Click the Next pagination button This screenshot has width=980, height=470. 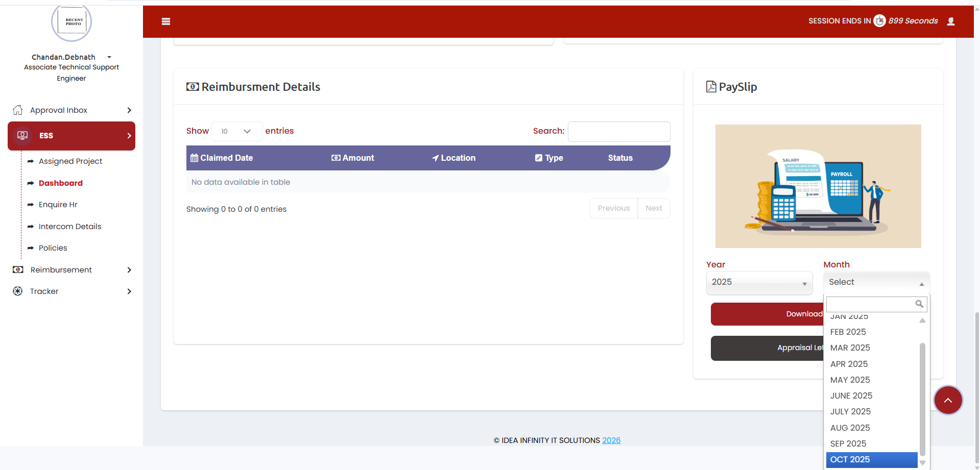tap(654, 208)
